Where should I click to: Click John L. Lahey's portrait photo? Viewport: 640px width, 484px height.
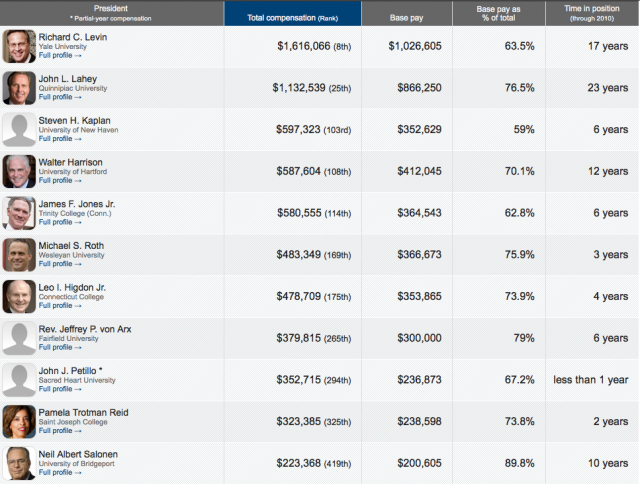[19, 88]
